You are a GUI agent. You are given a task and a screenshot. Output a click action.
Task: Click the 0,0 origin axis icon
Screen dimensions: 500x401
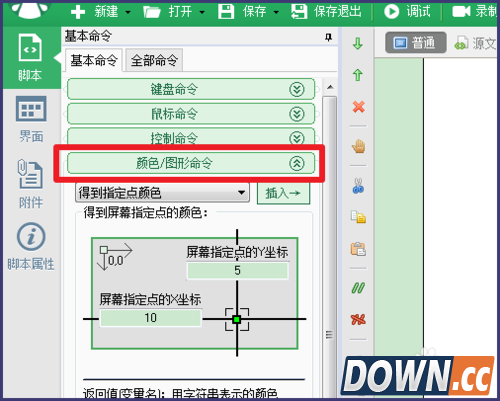[115, 257]
